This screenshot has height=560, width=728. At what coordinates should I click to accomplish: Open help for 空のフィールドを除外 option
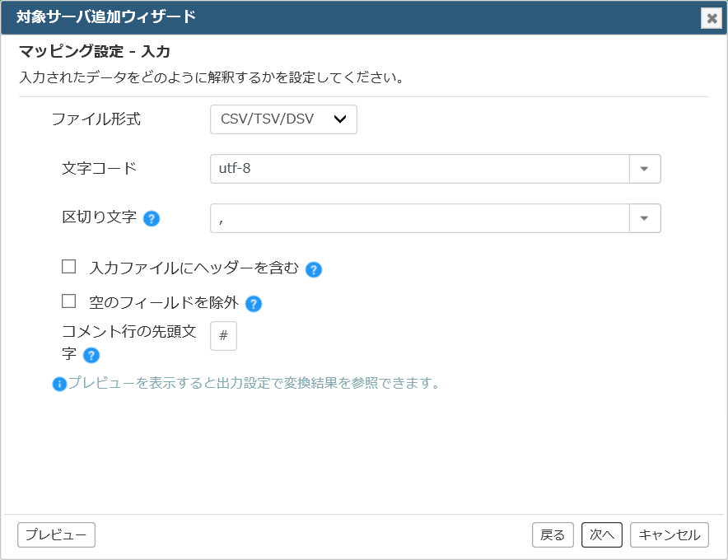click(254, 304)
